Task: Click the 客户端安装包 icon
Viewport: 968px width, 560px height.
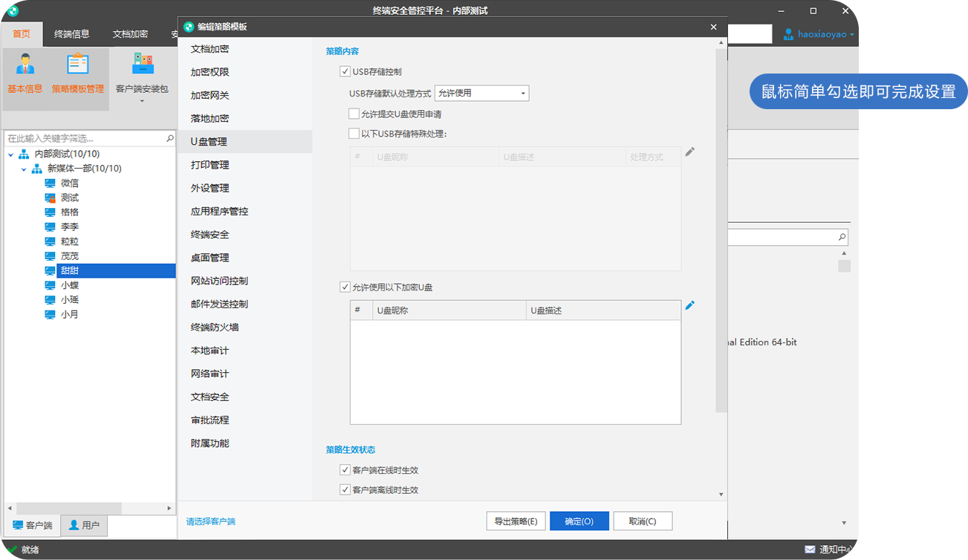Action: click(x=142, y=65)
